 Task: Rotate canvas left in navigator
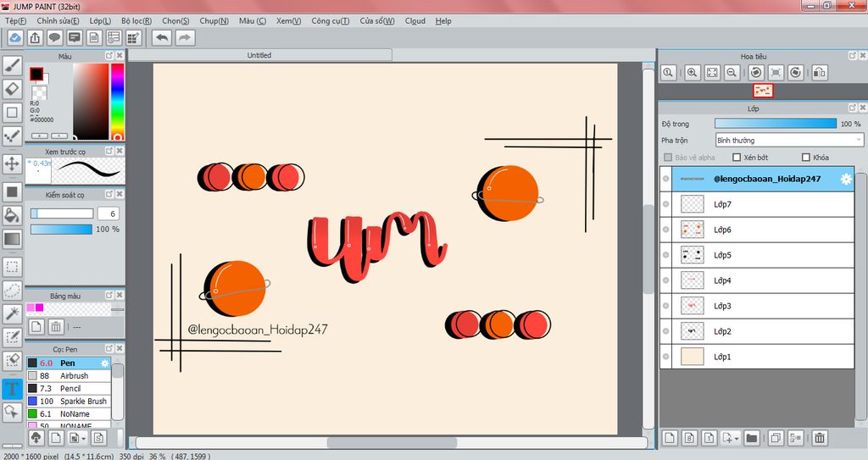coord(756,73)
